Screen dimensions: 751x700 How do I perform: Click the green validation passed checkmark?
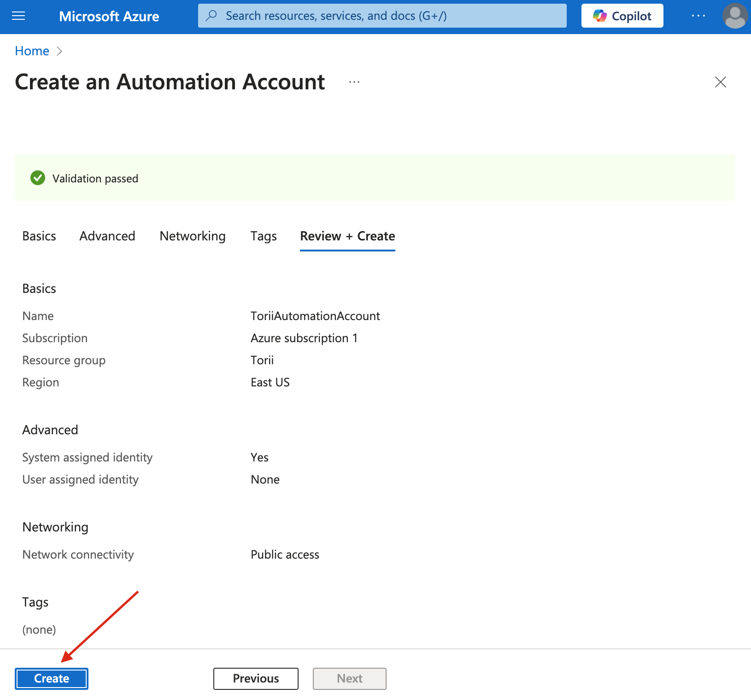[38, 178]
